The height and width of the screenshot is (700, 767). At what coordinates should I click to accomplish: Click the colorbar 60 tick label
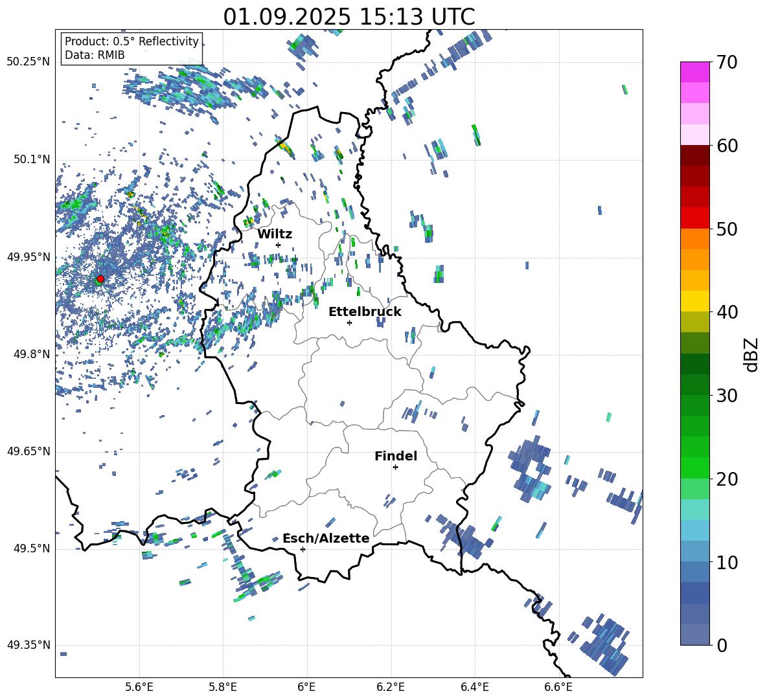(727, 146)
